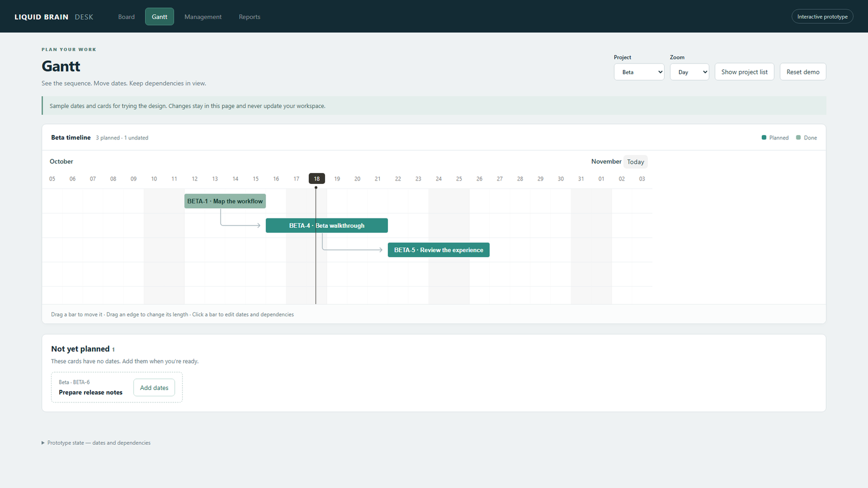868x488 pixels.
Task: Click the date 05 in the timeline header
Action: (52, 179)
